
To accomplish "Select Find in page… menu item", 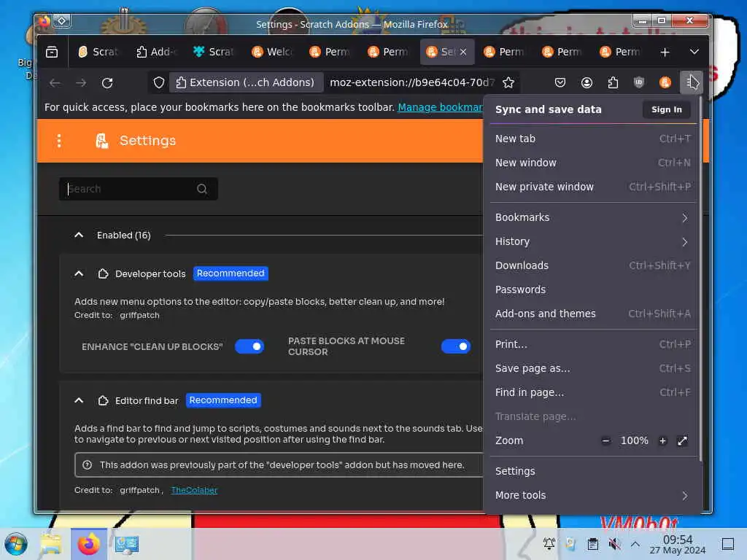I will click(593, 392).
